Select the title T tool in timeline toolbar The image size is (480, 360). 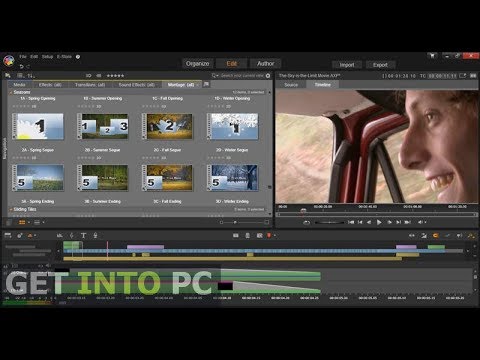pos(83,236)
